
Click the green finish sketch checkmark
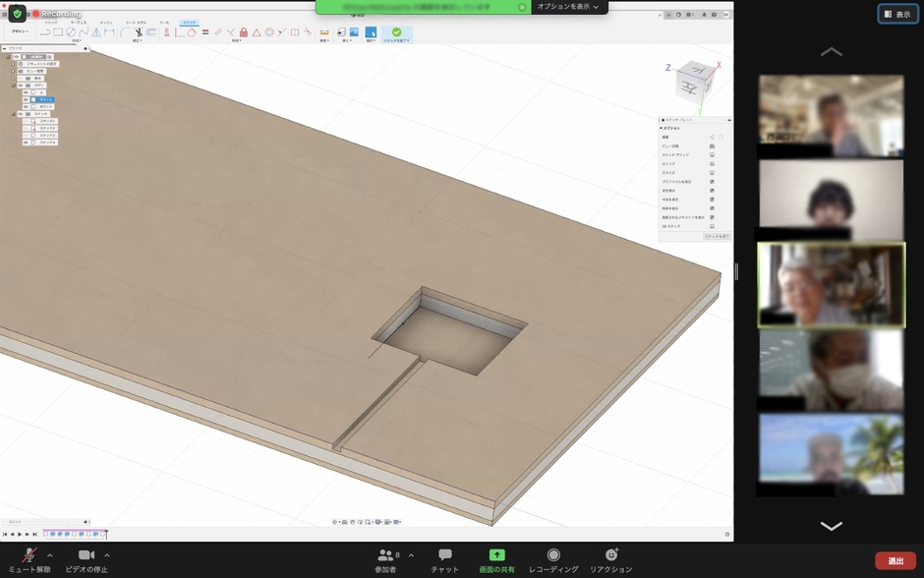tap(396, 32)
